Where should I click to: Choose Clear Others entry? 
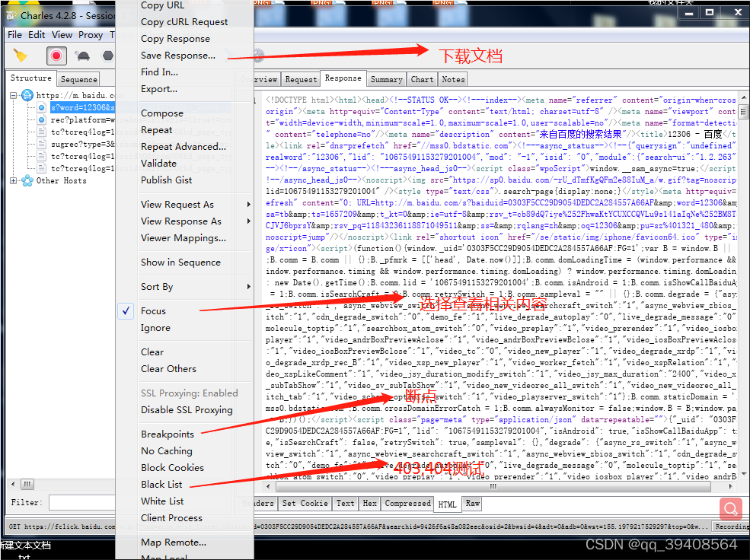click(168, 369)
